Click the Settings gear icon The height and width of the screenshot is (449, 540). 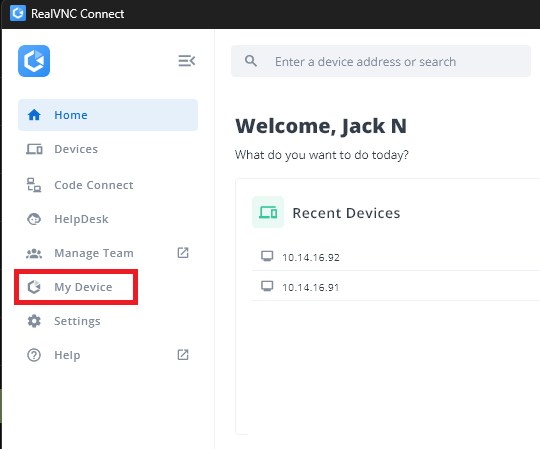[34, 321]
